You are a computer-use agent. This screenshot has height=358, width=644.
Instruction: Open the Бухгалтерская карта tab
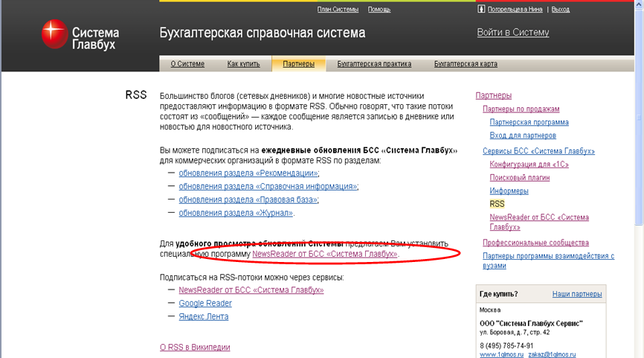466,64
